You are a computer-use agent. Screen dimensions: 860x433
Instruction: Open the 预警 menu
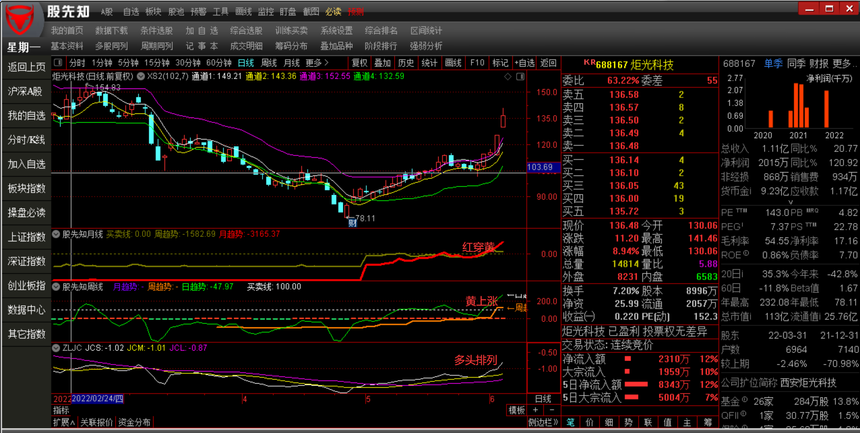(x=198, y=12)
